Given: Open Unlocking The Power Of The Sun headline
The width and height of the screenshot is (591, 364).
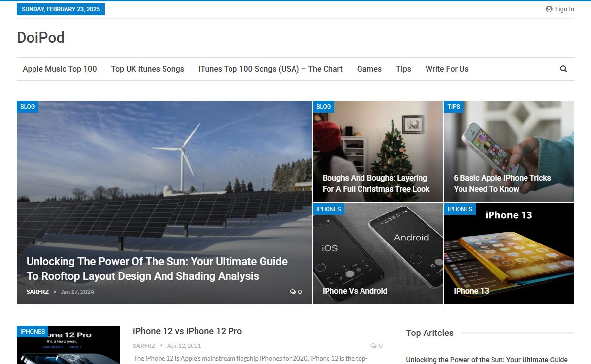Looking at the screenshot, I should (157, 269).
